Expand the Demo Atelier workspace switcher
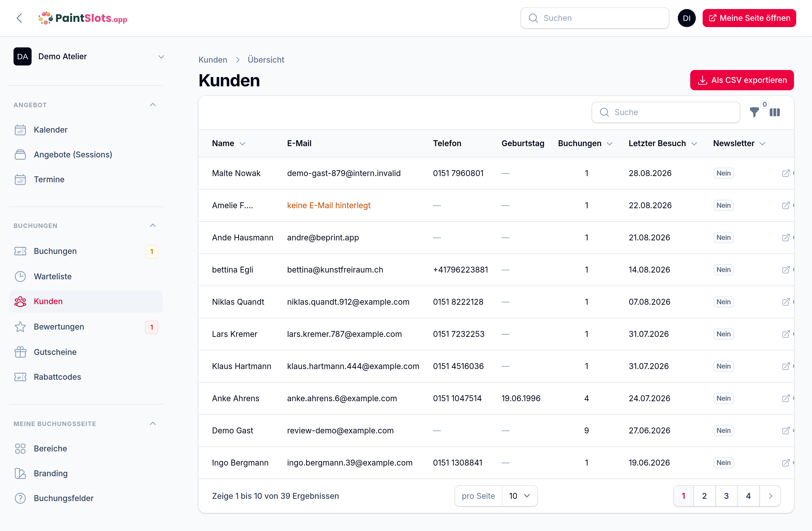 (89, 56)
